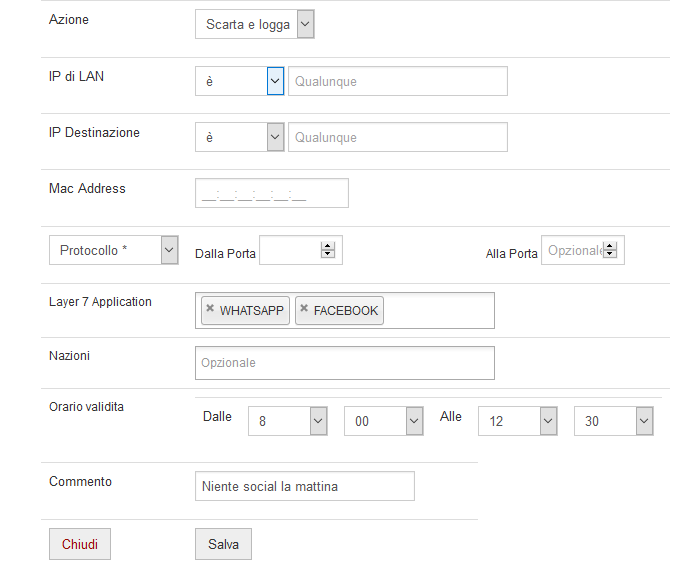Click the IP di LAN Qualunque field
Viewport: 691px width, 574px height.
pos(398,81)
